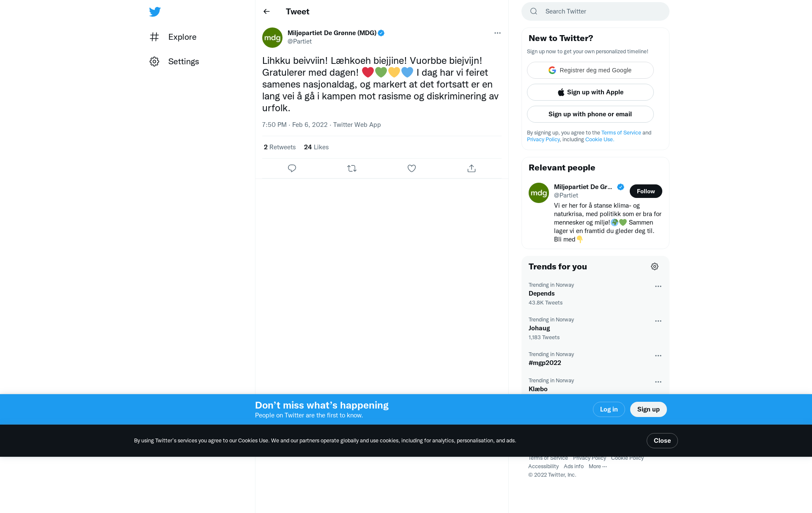The width and height of the screenshot is (812, 513).
Task: Click the retweet icon under the tweet
Action: (x=352, y=168)
